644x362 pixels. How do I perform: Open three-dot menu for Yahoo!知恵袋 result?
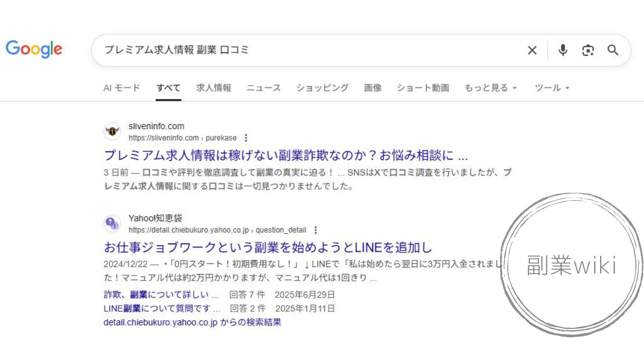[315, 230]
